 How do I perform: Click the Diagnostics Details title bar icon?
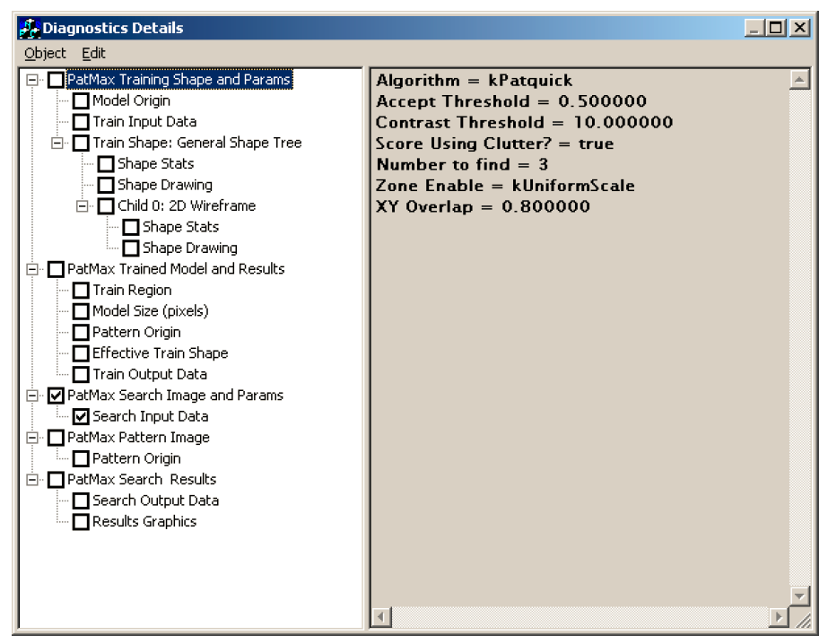tap(29, 29)
